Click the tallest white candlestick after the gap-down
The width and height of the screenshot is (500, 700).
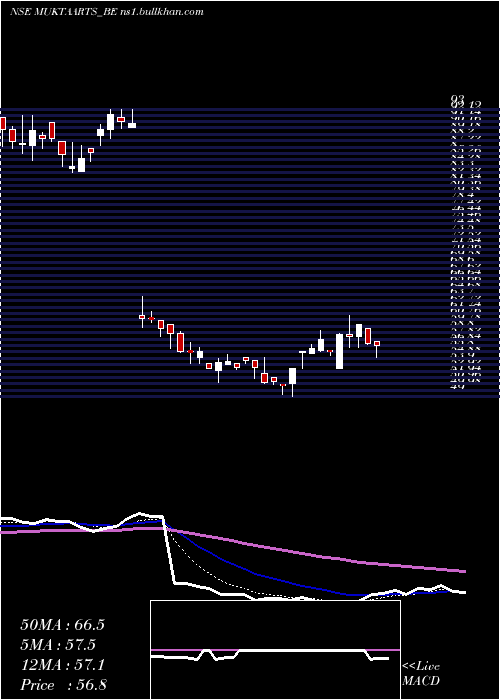click(339, 351)
